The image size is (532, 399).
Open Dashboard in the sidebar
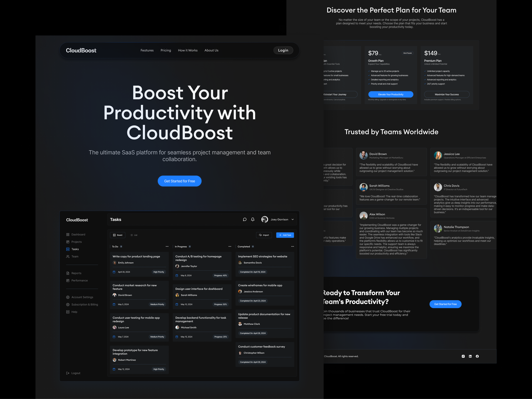pyautogui.click(x=76, y=235)
